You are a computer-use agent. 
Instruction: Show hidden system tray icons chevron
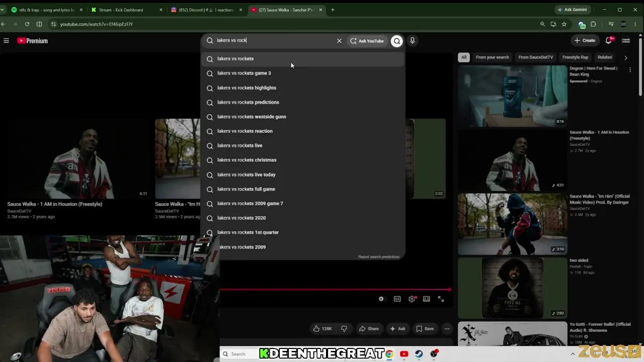573,354
